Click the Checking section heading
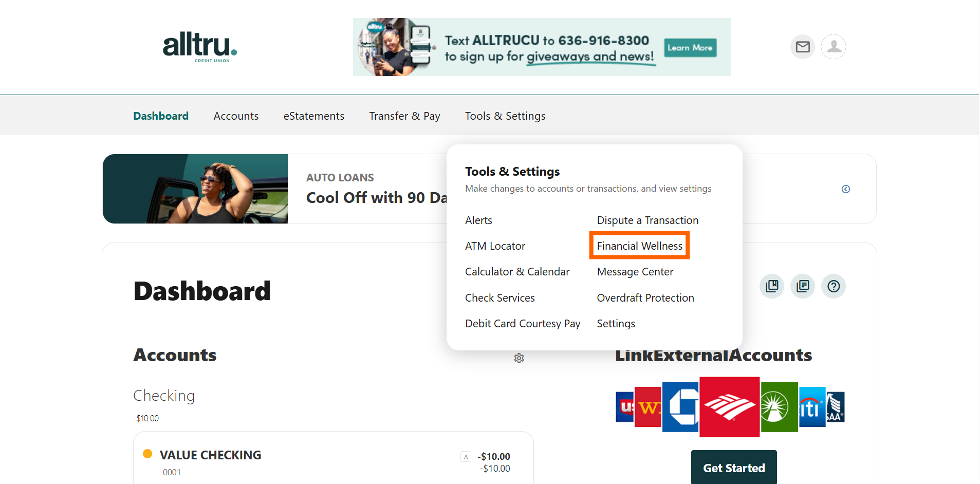Image resolution: width=980 pixels, height=484 pixels. click(x=164, y=396)
